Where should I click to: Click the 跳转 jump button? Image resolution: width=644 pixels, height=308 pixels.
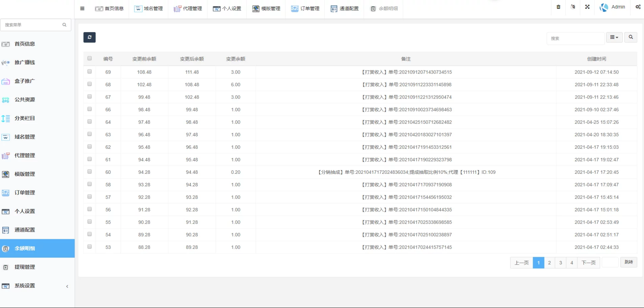pos(628,262)
